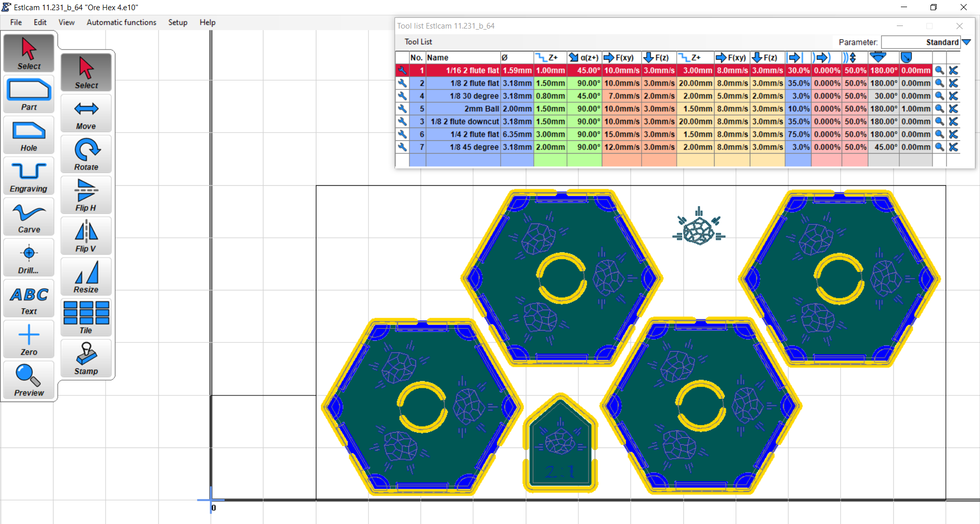980x524 pixels.
Task: Click the 15.0mm/s feed rate cell
Action: (x=622, y=134)
